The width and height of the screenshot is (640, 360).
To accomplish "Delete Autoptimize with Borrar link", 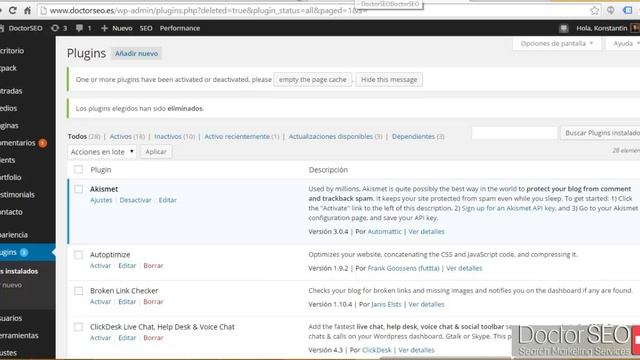I will (153, 266).
